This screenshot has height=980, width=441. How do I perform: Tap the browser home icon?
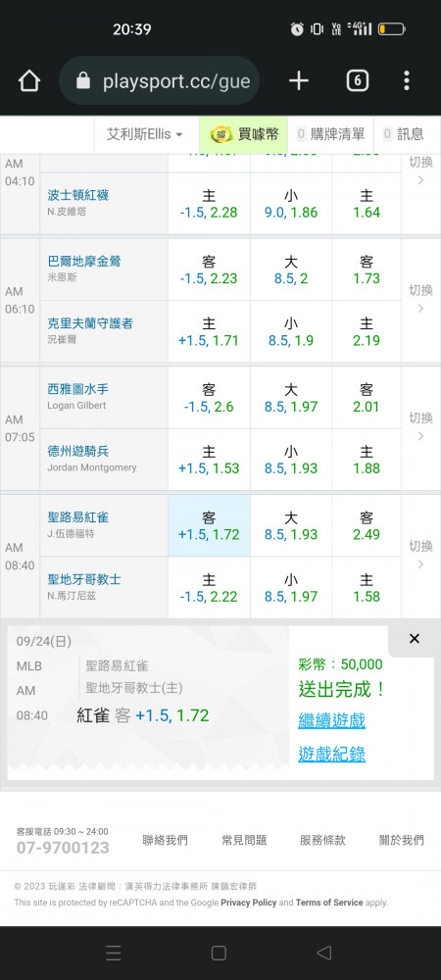coord(29,80)
